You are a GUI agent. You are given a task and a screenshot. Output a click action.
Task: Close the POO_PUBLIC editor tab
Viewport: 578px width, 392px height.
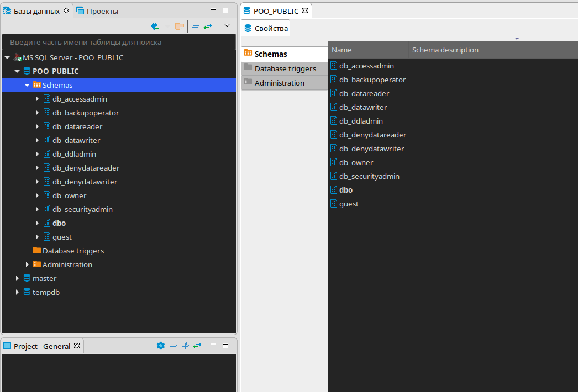coord(305,10)
